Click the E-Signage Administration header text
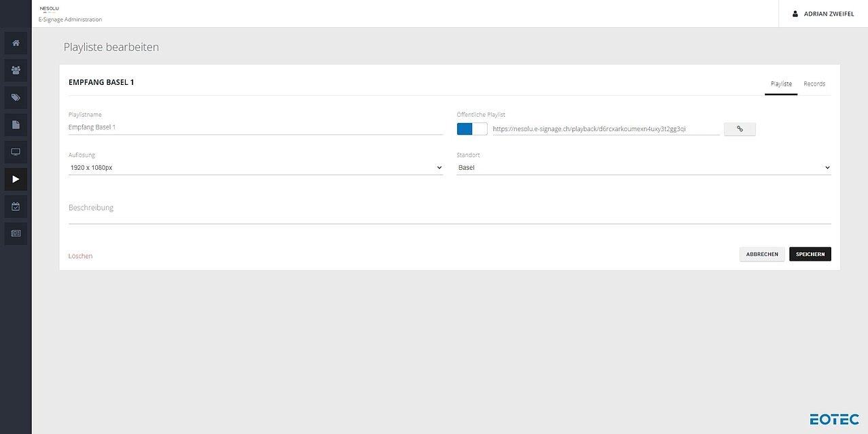 click(x=71, y=20)
